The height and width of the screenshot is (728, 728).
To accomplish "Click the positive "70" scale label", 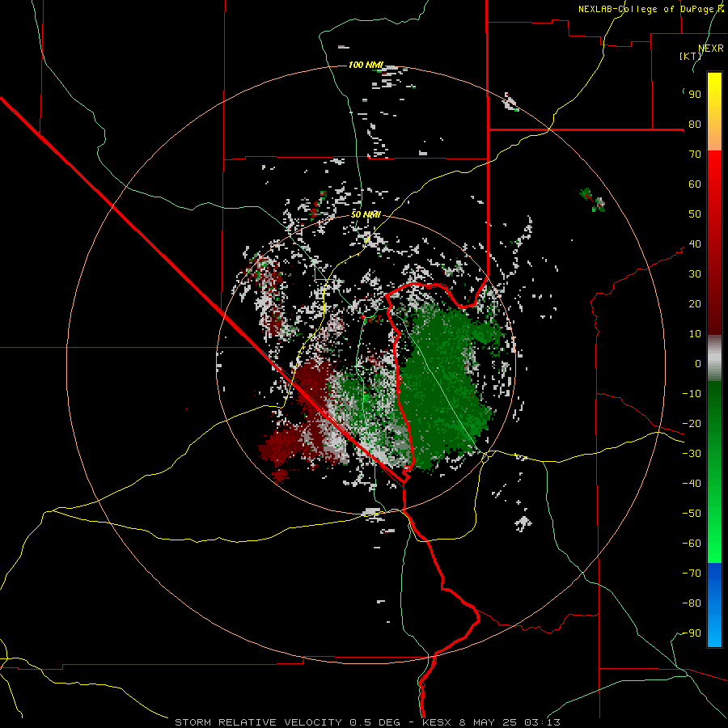I will pyautogui.click(x=695, y=154).
